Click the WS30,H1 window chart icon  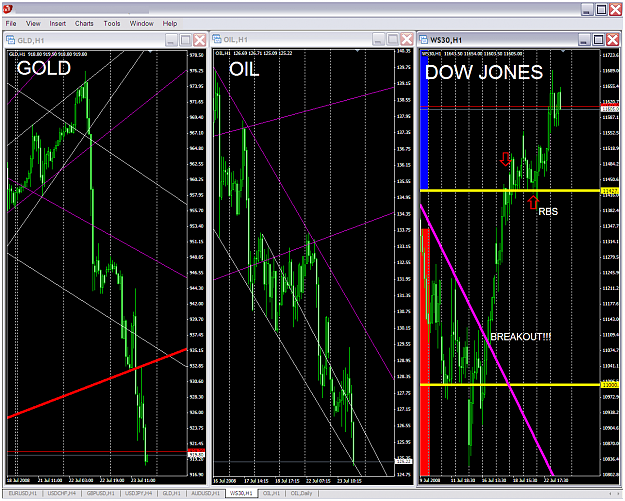(x=423, y=39)
